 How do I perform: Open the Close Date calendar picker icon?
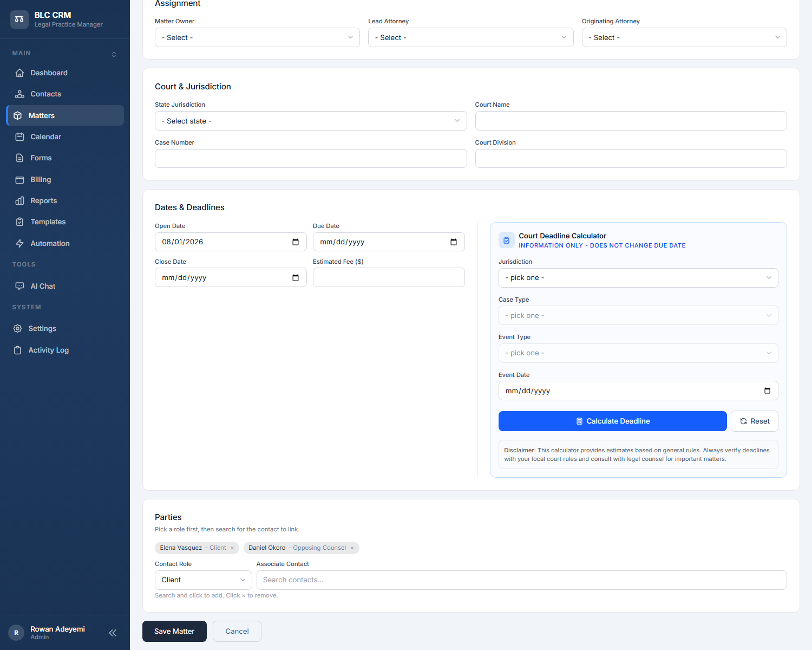pos(296,278)
